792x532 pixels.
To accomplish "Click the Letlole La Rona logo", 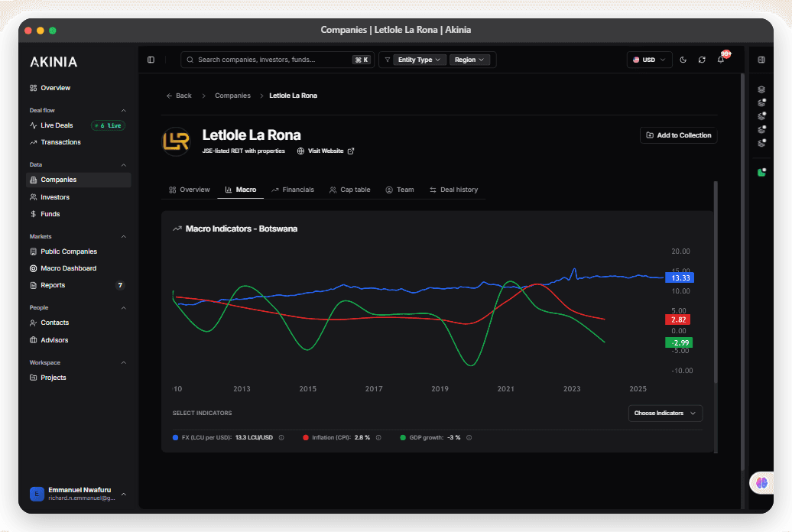I will pos(176,141).
